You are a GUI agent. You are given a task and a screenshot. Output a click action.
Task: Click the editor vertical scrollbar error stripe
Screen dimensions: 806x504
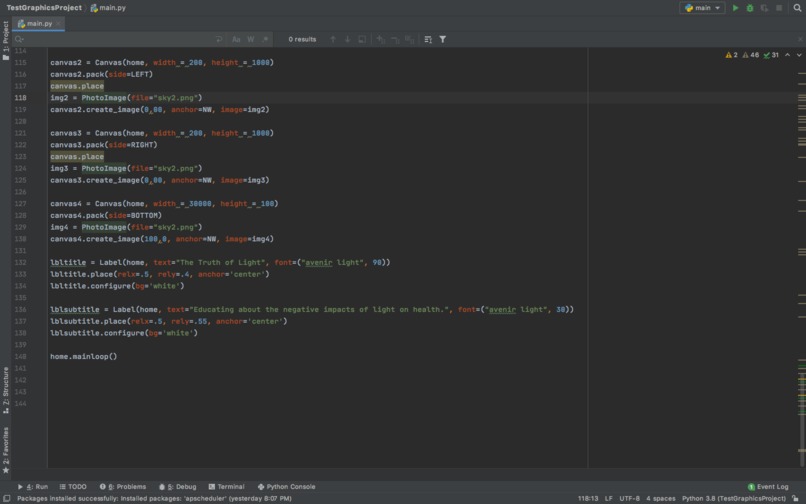[801, 257]
